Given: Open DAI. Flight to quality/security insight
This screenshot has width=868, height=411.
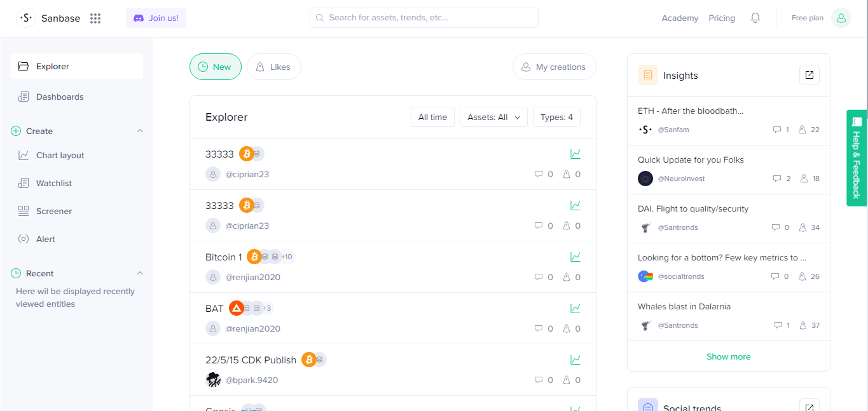Looking at the screenshot, I should pyautogui.click(x=693, y=209).
